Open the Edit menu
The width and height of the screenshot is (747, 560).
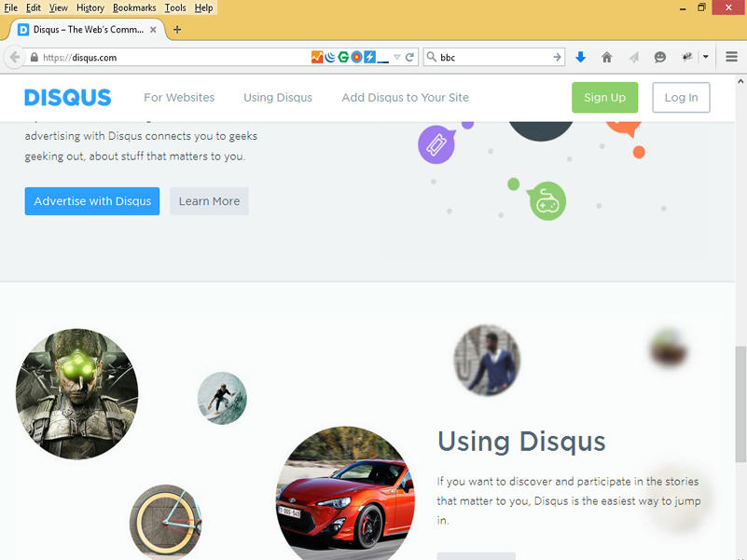point(34,7)
